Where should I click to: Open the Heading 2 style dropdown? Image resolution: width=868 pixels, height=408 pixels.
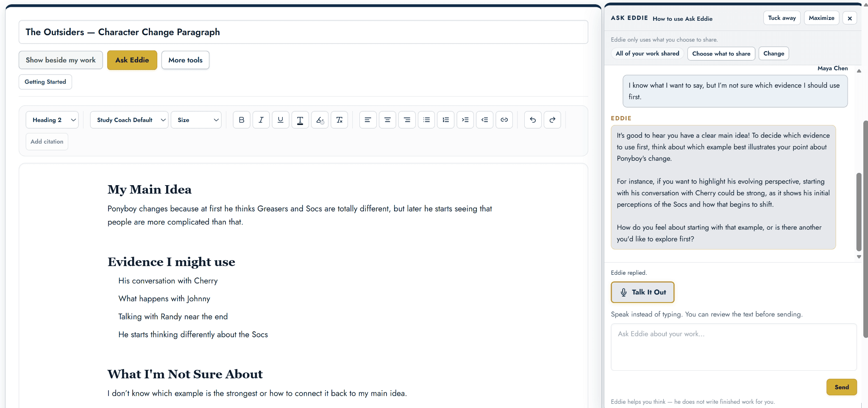click(x=52, y=120)
